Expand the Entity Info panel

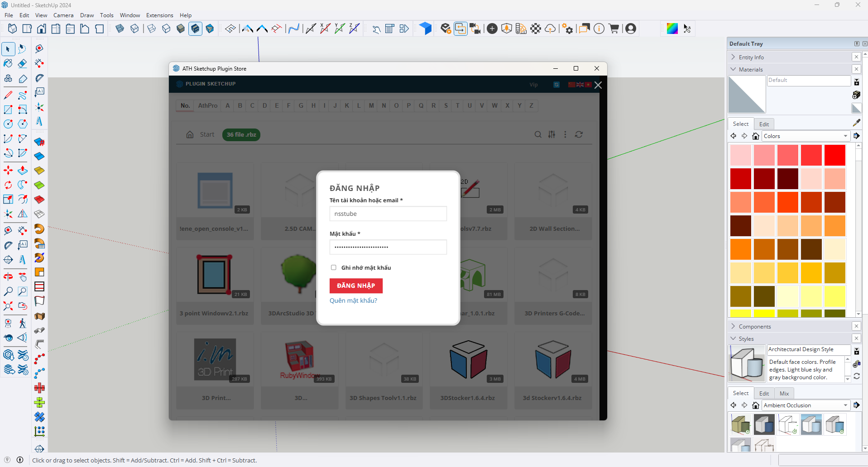click(x=751, y=57)
